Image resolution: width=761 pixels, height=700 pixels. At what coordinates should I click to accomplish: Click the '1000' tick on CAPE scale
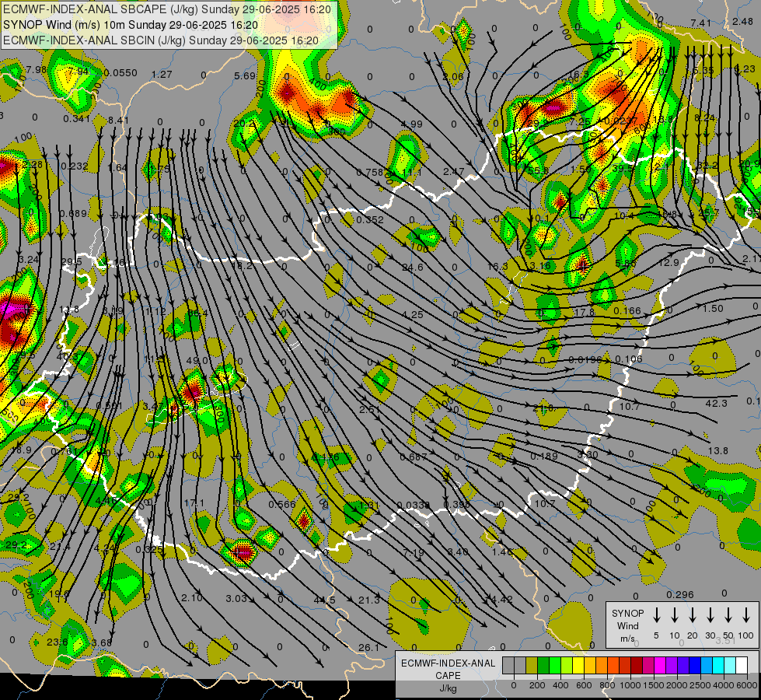[630, 685]
